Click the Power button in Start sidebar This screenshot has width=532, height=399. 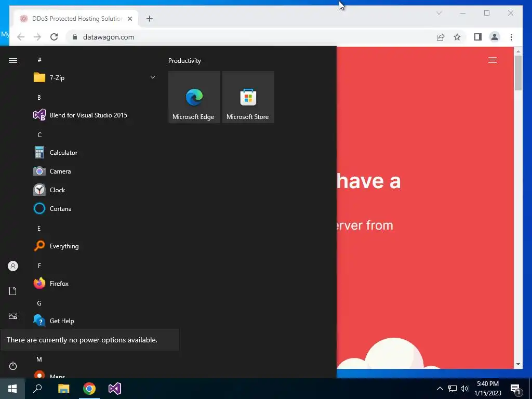[x=13, y=366]
